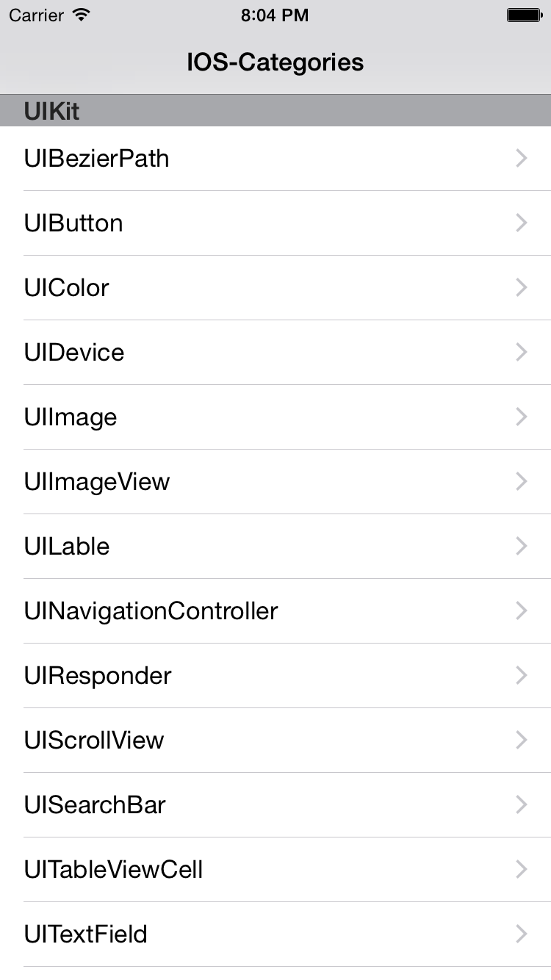Expand UIScrollView using its chevron
The height and width of the screenshot is (980, 551).
[522, 741]
